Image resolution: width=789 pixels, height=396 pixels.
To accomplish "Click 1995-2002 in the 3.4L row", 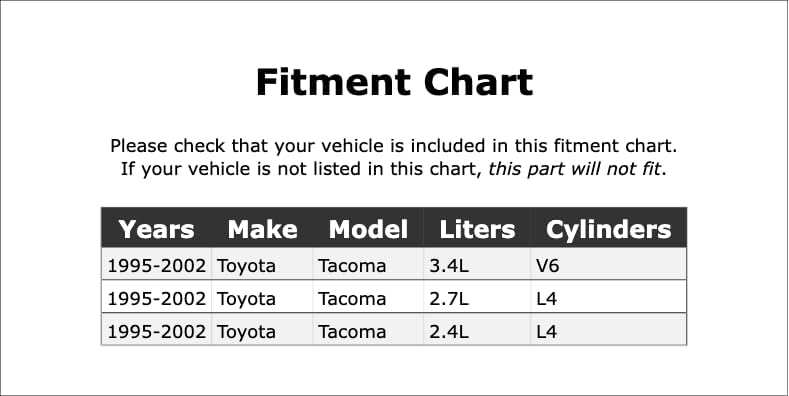I will 157,266.
